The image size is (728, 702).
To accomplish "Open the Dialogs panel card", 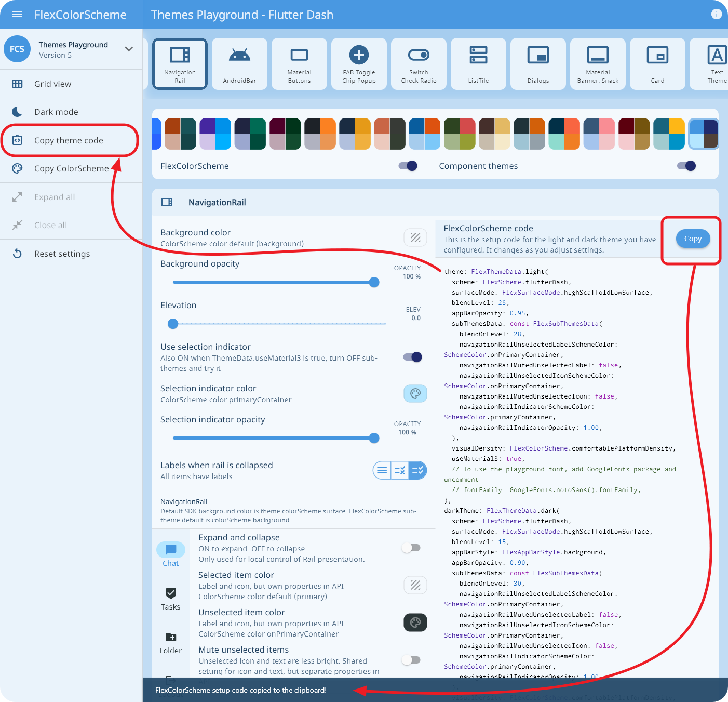I will (538, 64).
